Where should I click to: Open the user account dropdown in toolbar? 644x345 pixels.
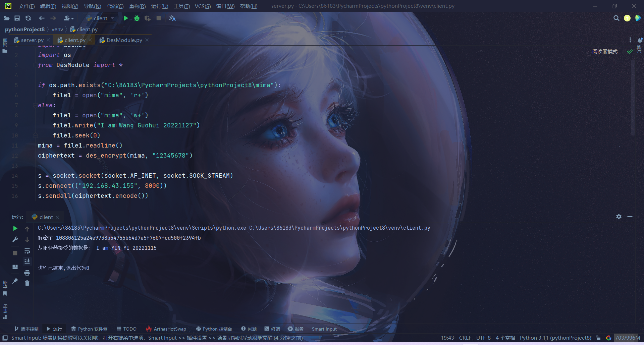69,18
